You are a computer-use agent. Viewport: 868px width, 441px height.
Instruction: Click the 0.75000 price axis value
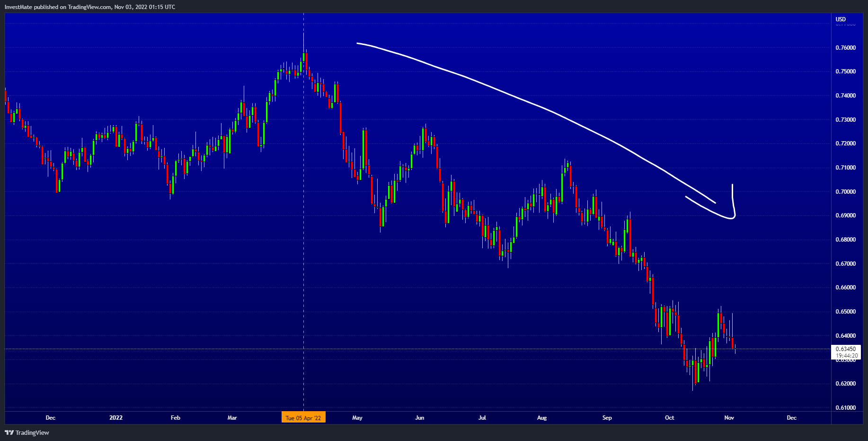point(846,72)
